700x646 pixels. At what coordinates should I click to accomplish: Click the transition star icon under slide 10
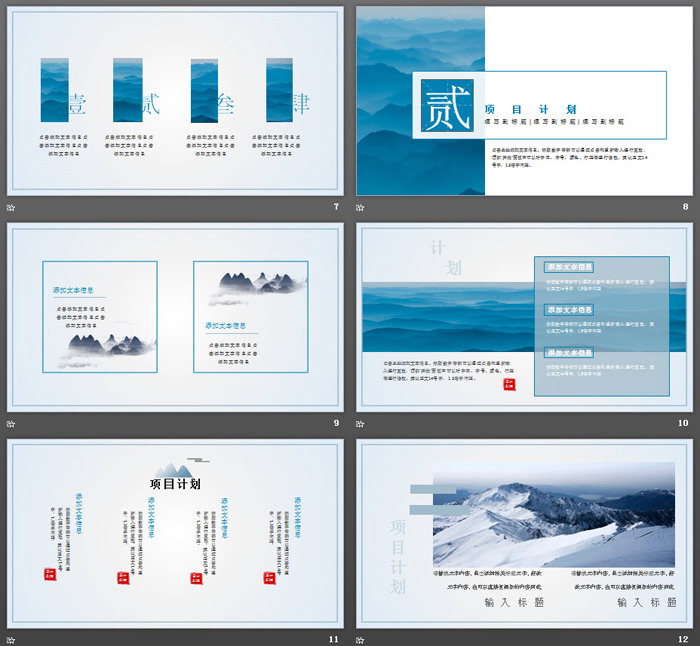[361, 424]
